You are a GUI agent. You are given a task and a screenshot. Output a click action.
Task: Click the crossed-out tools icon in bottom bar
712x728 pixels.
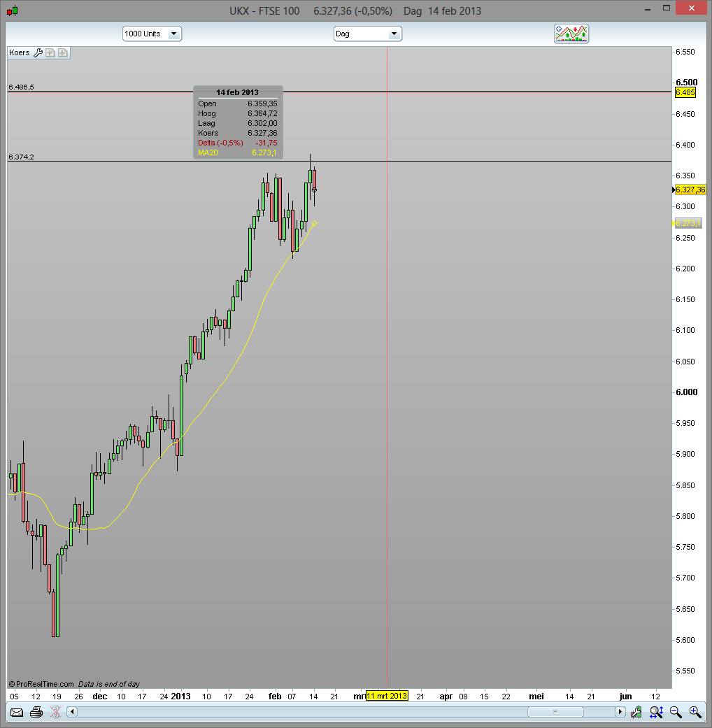click(55, 712)
